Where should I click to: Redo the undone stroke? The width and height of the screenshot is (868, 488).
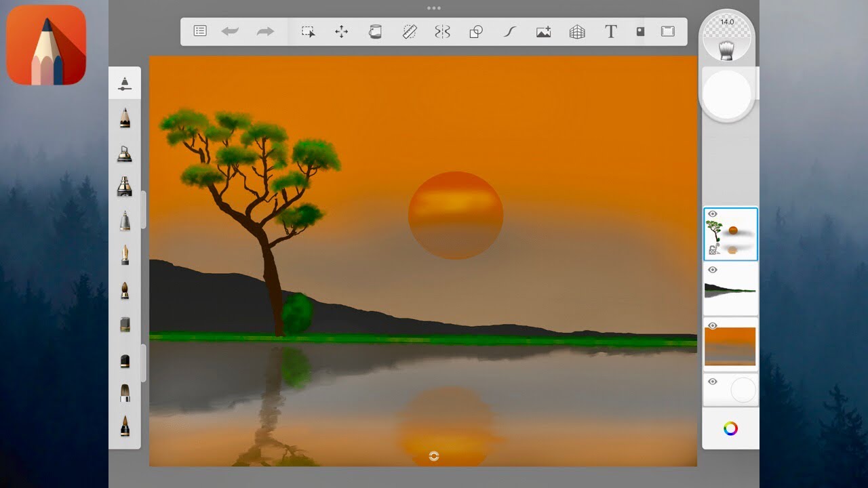pyautogui.click(x=265, y=31)
